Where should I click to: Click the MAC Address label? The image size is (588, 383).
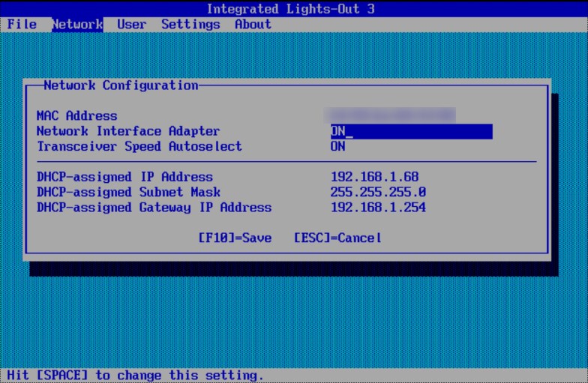(76, 115)
